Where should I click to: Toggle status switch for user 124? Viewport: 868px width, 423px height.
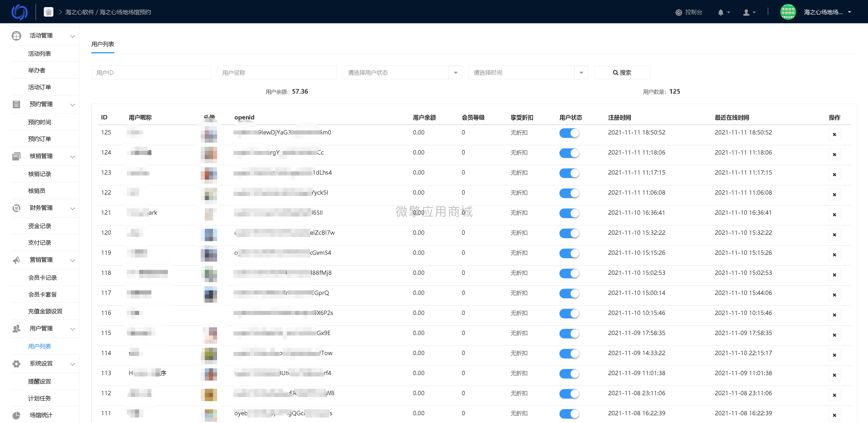569,153
